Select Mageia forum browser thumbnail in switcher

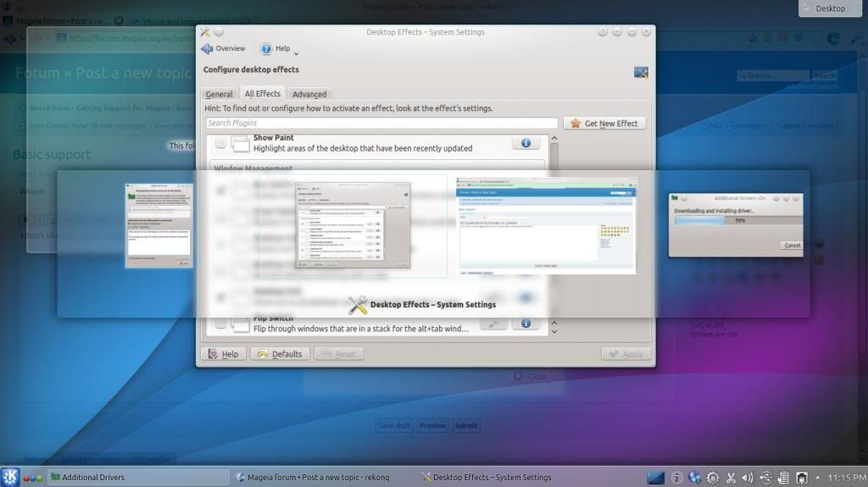[x=546, y=226]
